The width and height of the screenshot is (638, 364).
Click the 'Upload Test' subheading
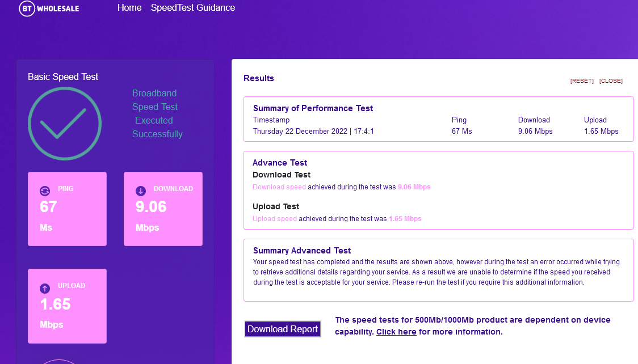[276, 206]
